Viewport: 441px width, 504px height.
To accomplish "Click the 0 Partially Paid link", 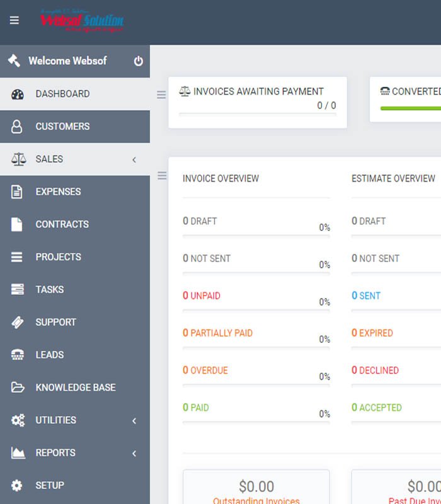I will point(217,333).
